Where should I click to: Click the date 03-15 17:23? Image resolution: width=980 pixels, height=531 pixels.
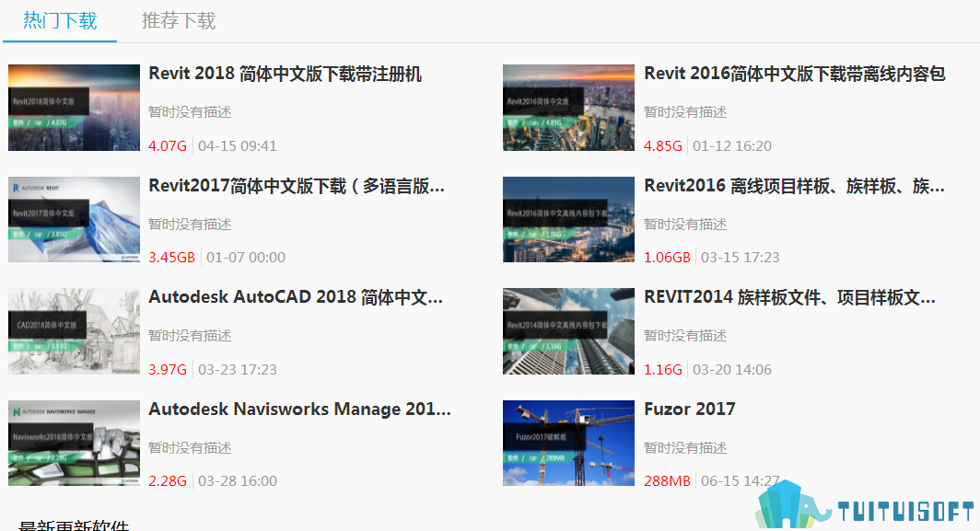click(741, 258)
